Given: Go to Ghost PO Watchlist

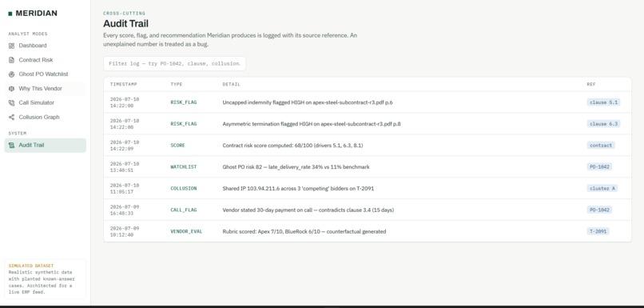Looking at the screenshot, I should (46, 74).
